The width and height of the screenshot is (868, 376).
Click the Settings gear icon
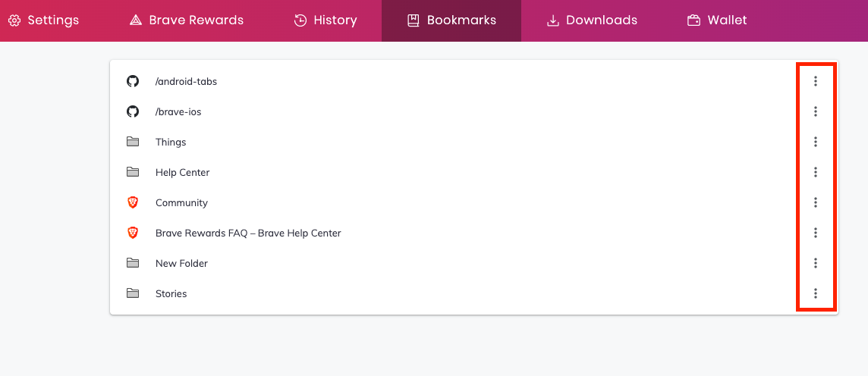14,20
